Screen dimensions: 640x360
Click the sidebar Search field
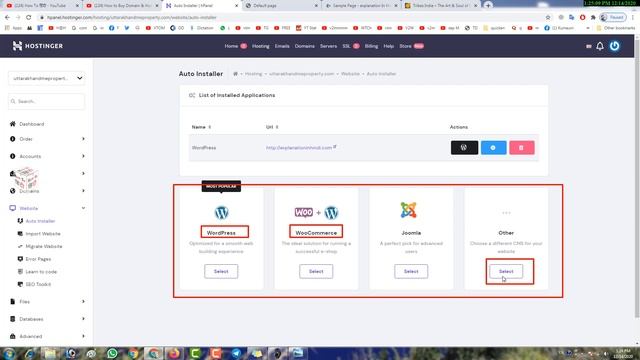click(46, 101)
